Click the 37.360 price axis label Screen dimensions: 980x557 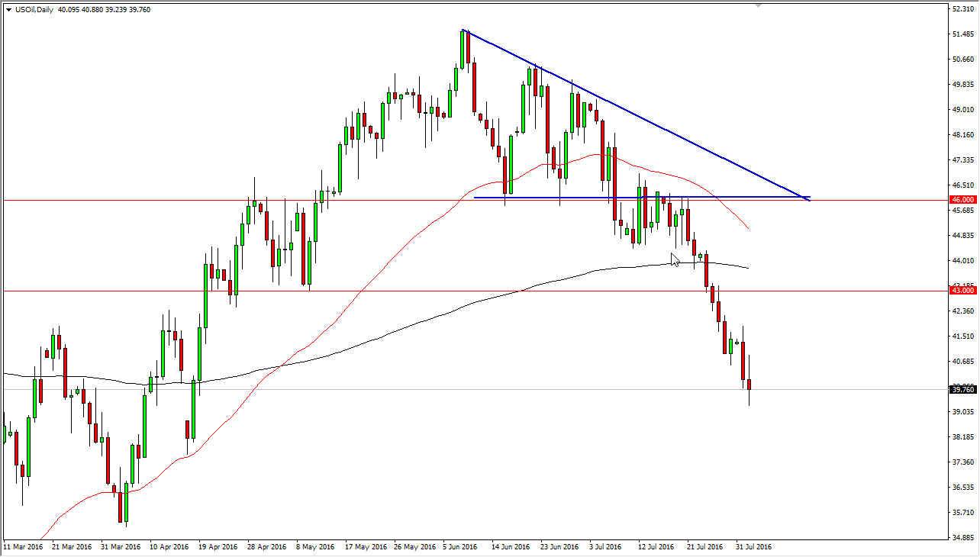pos(963,462)
